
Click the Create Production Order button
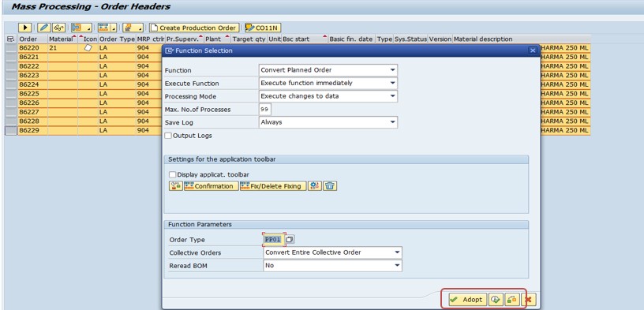[194, 28]
